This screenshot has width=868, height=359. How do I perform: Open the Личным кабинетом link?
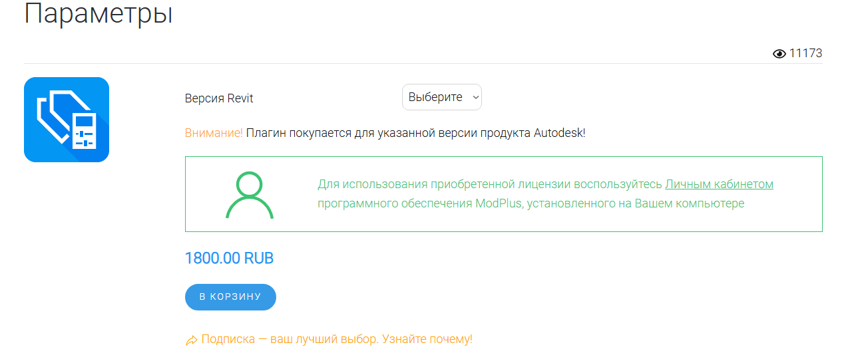click(719, 184)
